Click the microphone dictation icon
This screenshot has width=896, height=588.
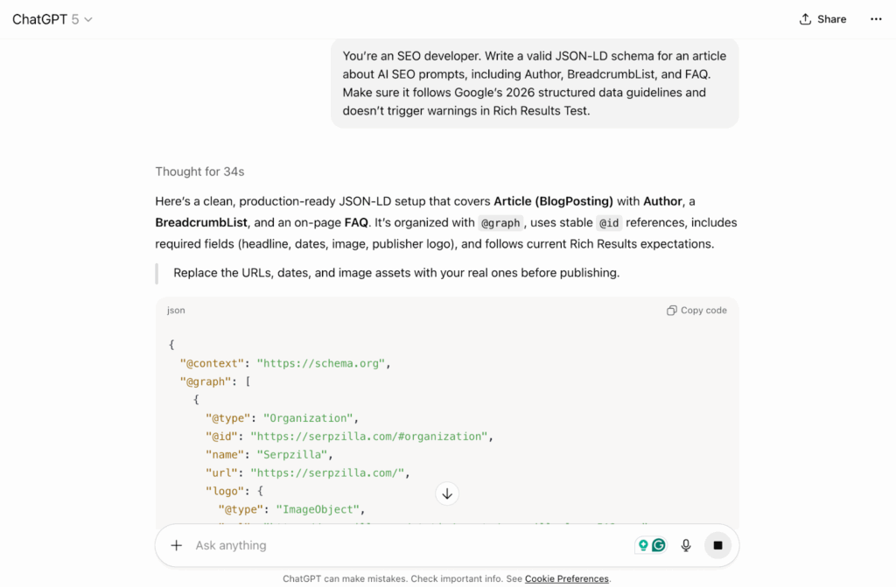pyautogui.click(x=686, y=545)
